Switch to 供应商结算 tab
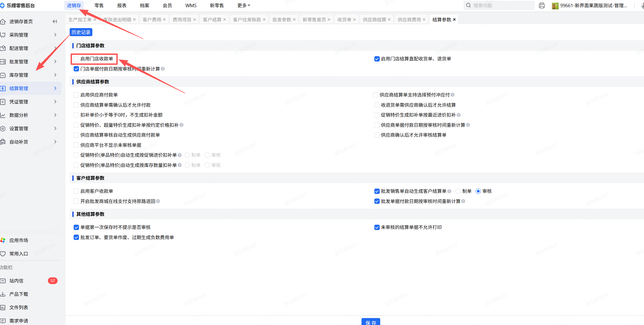 [x=374, y=20]
